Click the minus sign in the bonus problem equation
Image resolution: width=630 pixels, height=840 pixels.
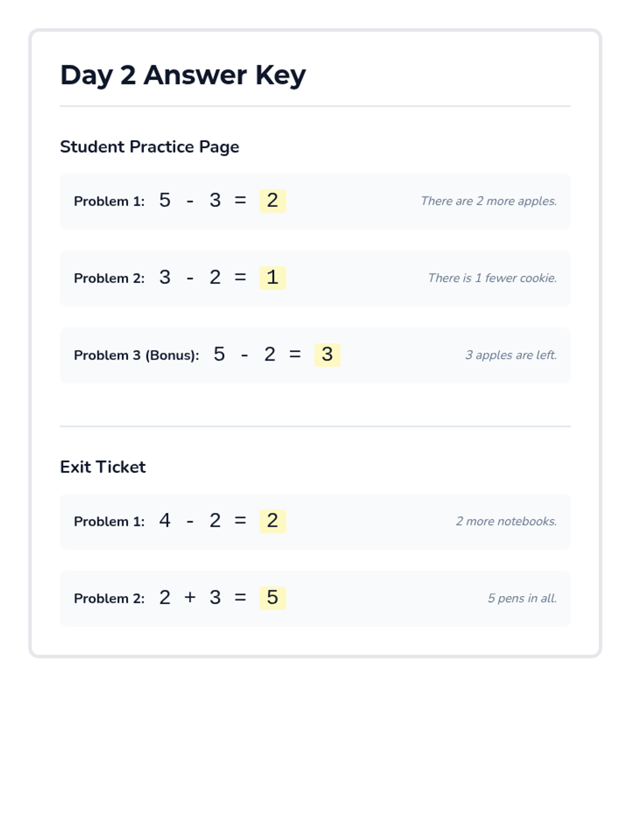click(x=245, y=356)
